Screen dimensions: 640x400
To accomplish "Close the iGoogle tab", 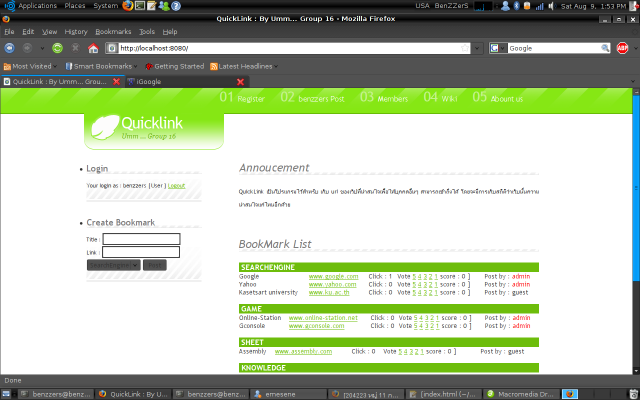I will [239, 81].
